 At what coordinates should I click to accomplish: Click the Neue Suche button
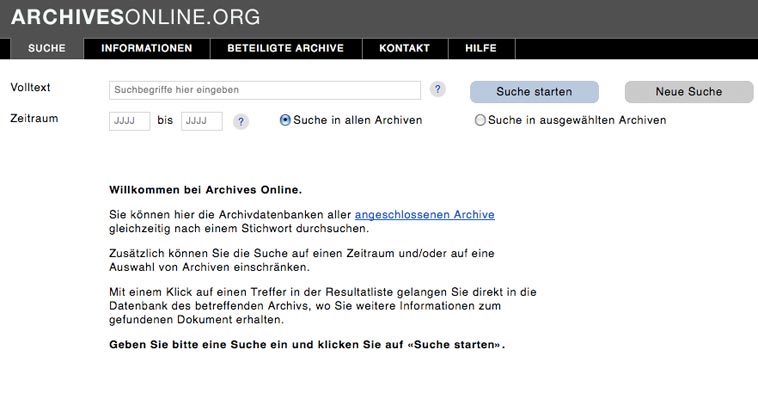pyautogui.click(x=689, y=92)
